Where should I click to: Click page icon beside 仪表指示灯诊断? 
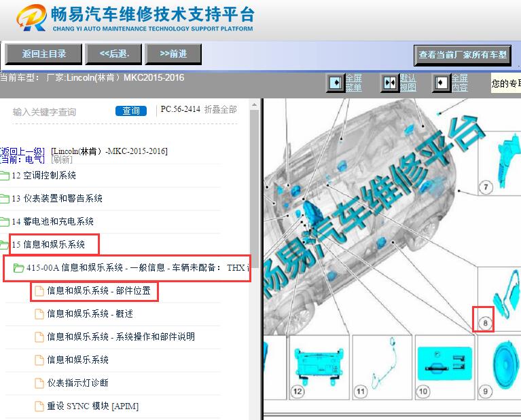point(39,383)
